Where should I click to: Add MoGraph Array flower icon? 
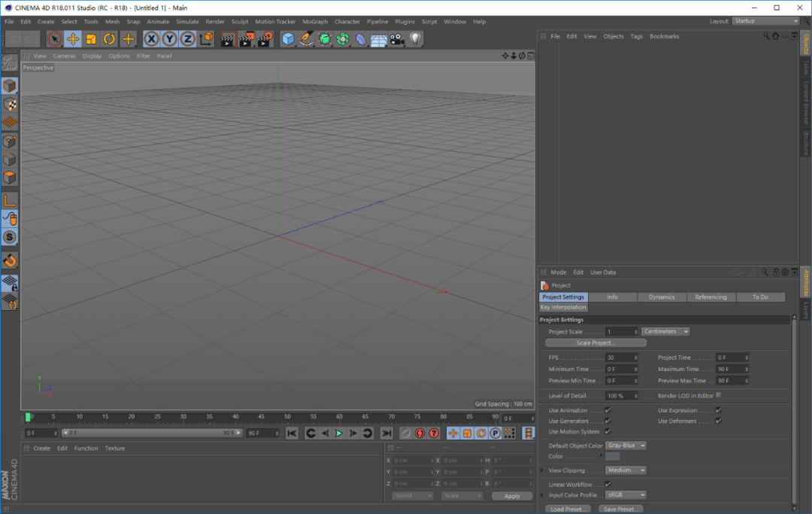(343, 39)
